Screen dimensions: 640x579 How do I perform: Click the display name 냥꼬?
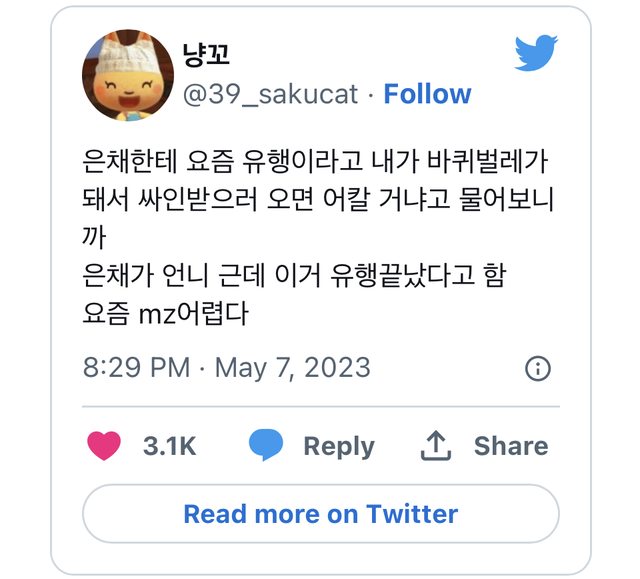(206, 55)
